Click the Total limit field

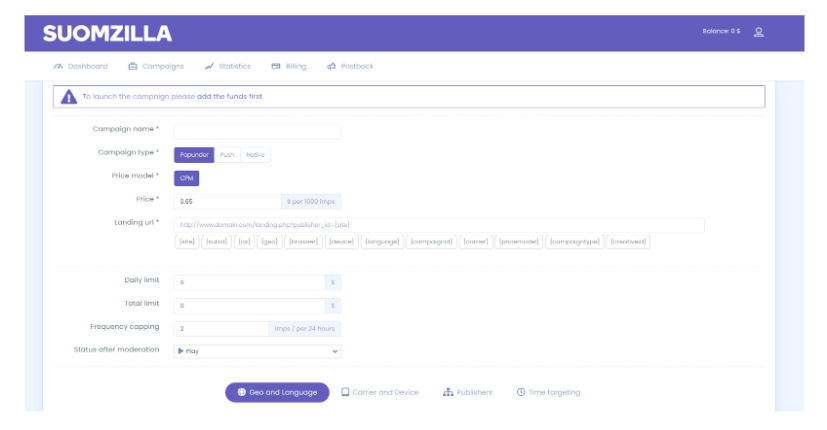249,305
